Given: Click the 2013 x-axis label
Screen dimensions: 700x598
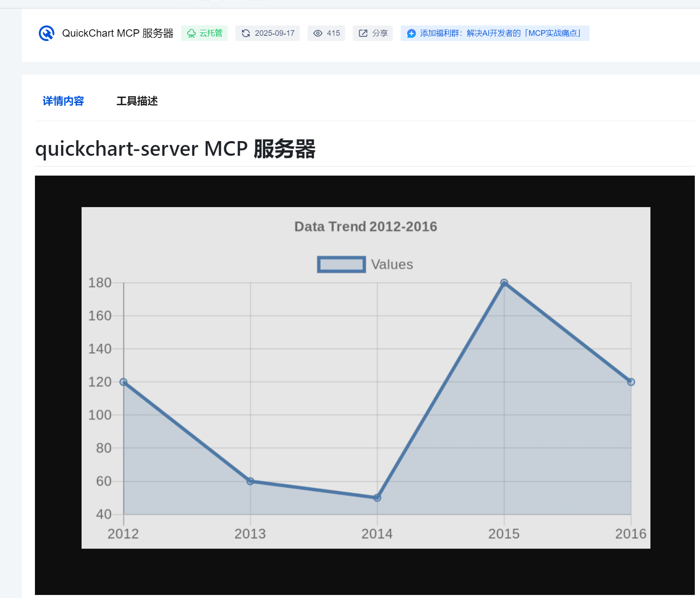Looking at the screenshot, I should point(250,534).
